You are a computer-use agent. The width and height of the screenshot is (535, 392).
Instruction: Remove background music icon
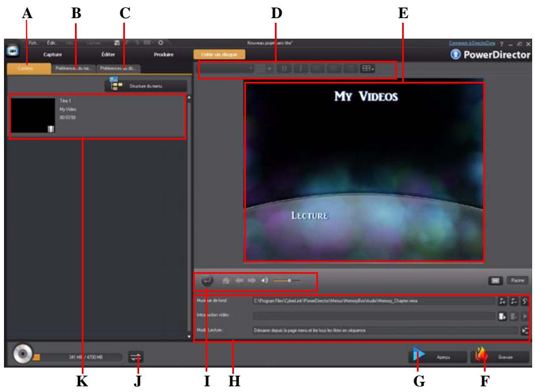pos(513,301)
